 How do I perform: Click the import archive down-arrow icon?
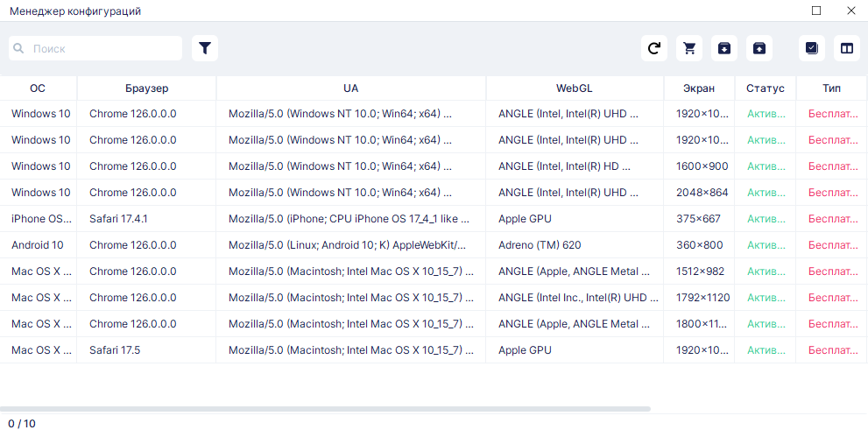(724, 48)
